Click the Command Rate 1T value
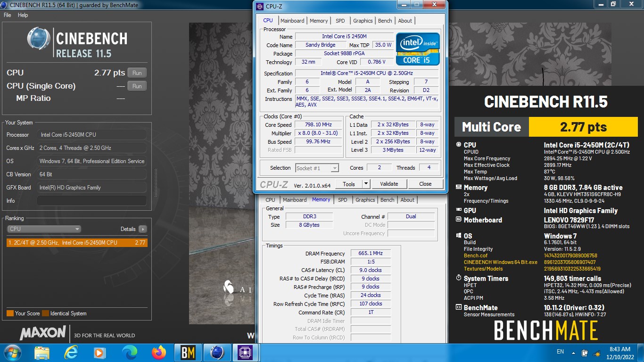644x362 pixels. 371,312
